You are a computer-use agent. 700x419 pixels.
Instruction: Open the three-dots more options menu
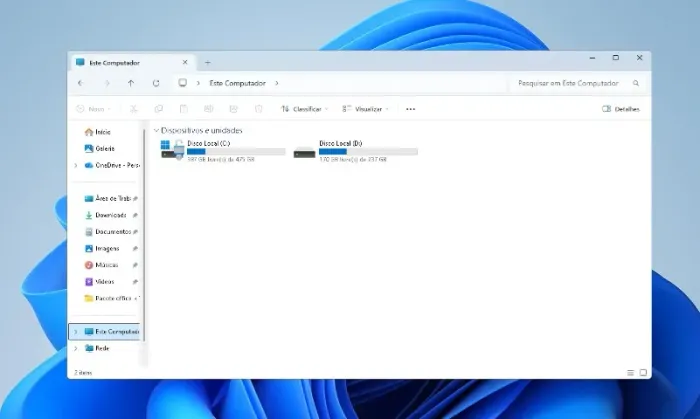pos(410,109)
